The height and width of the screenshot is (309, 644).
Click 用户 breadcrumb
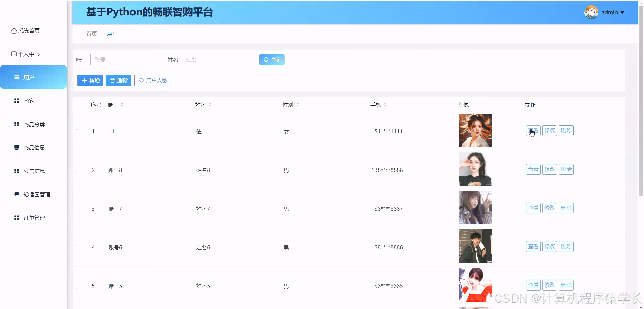[112, 34]
